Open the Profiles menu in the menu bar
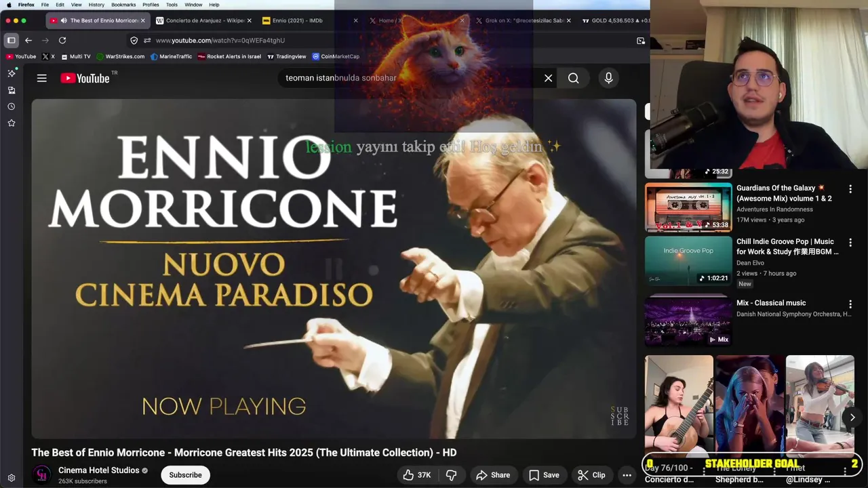This screenshot has height=488, width=868. coord(151,5)
